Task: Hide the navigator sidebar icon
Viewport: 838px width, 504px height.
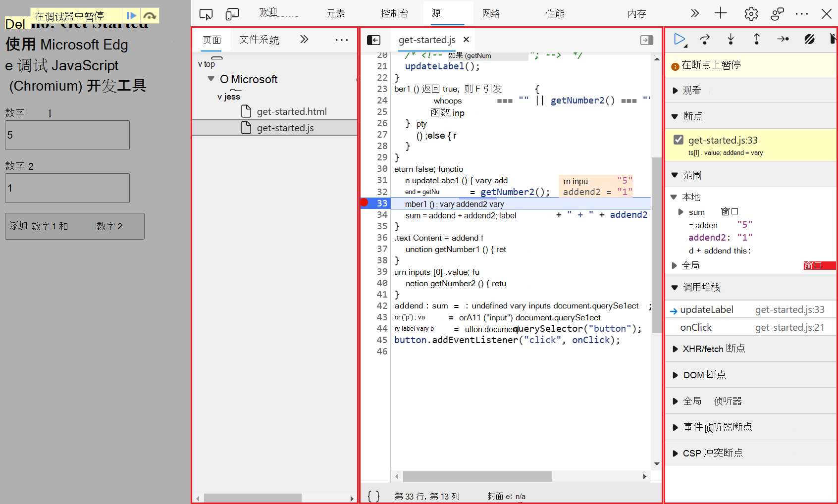Action: pos(373,40)
